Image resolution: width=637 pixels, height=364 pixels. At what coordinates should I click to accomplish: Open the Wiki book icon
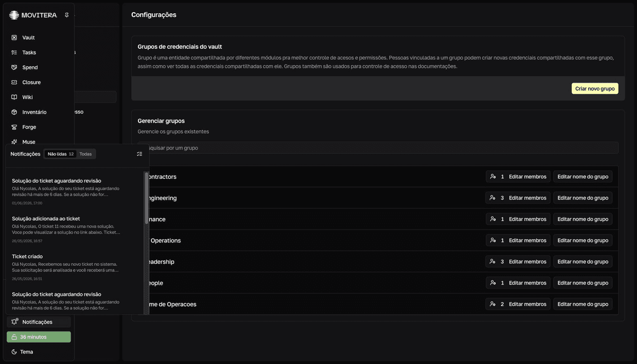click(x=14, y=97)
